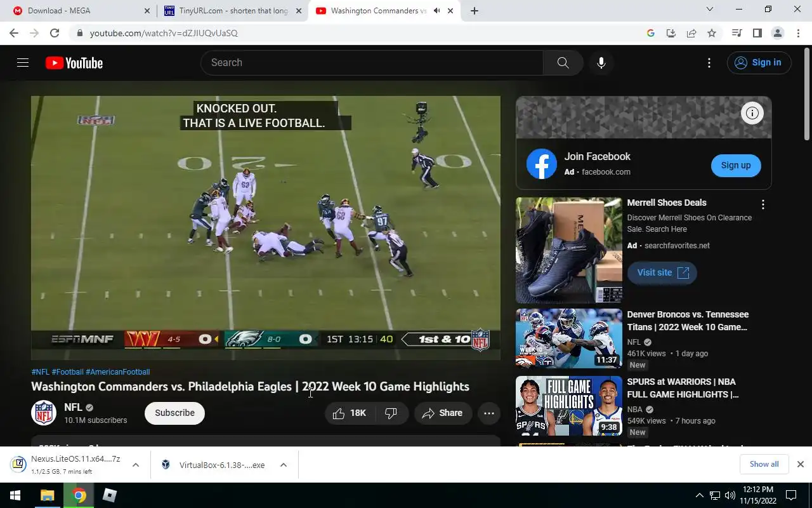812x508 pixels.
Task: Reload the current page
Action: 55,33
